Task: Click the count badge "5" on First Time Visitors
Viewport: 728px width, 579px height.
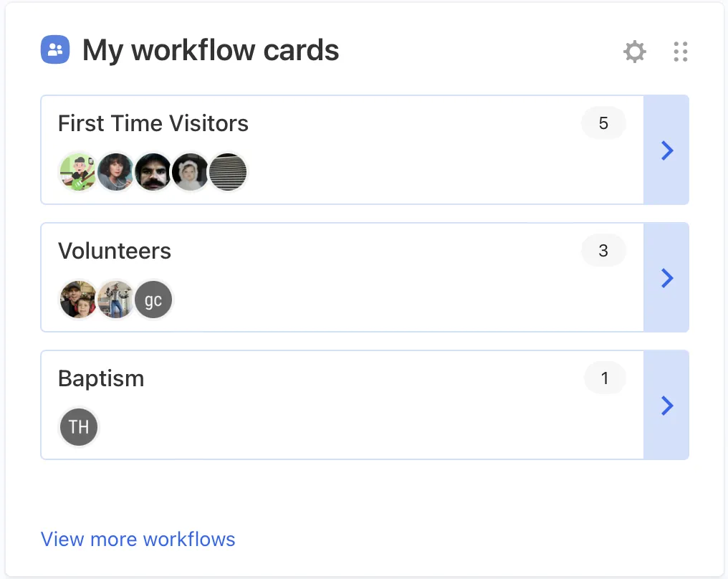Action: pyautogui.click(x=603, y=123)
